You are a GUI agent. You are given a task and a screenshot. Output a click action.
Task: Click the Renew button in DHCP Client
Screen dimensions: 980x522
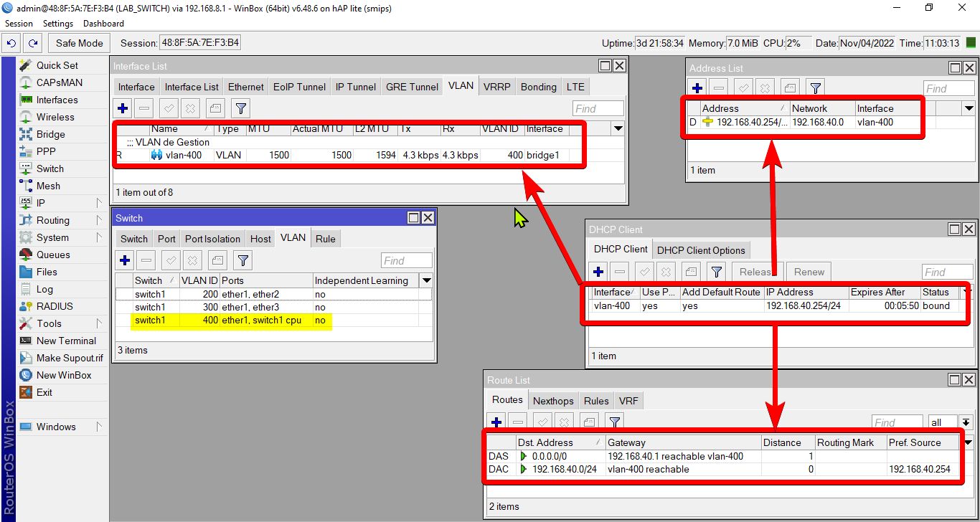[809, 272]
